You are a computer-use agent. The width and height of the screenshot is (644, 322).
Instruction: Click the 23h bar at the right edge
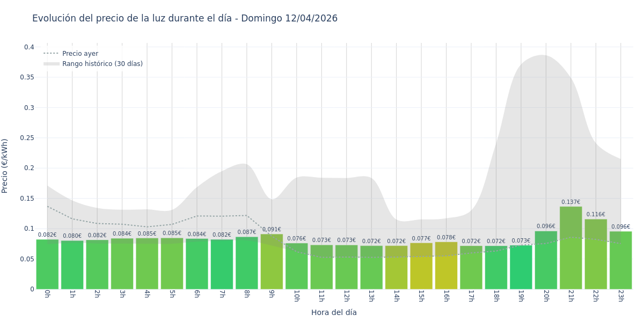(620, 260)
